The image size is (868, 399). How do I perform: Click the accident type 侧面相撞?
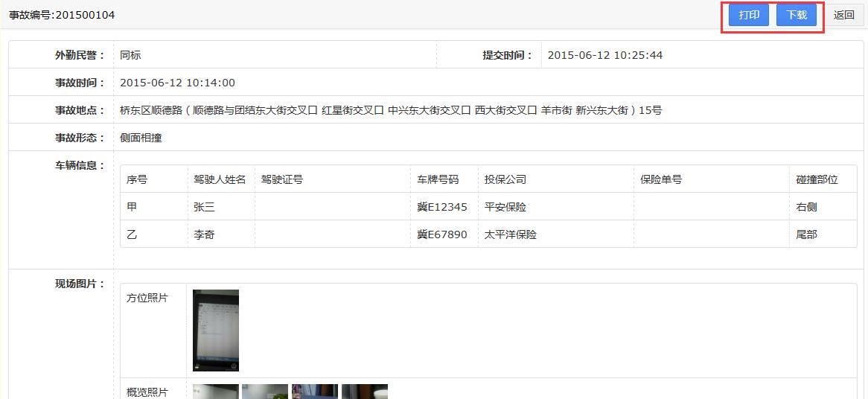pos(141,138)
